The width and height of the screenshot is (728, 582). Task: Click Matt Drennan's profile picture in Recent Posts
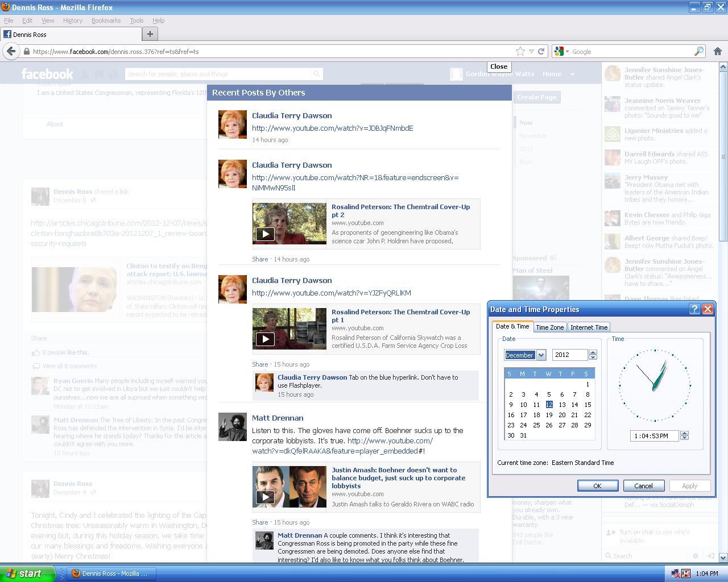[x=233, y=427]
